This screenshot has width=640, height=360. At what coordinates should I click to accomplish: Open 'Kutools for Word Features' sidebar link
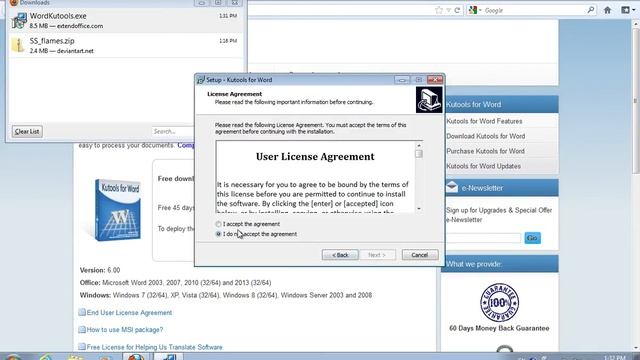click(x=484, y=121)
